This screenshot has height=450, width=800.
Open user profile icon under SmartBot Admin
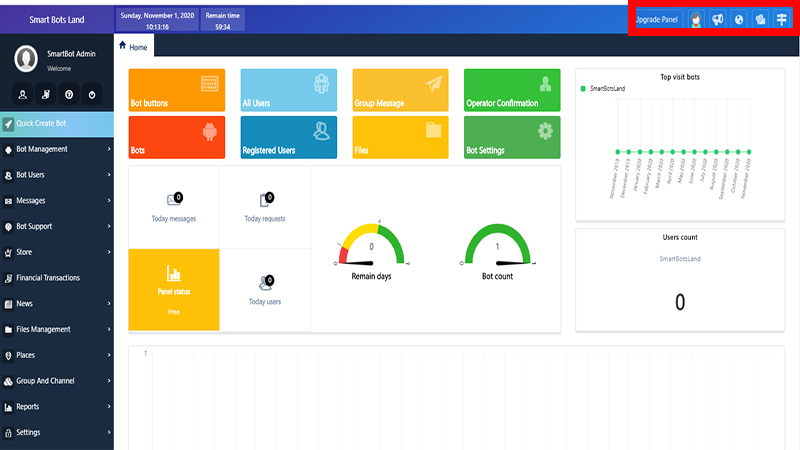point(22,95)
